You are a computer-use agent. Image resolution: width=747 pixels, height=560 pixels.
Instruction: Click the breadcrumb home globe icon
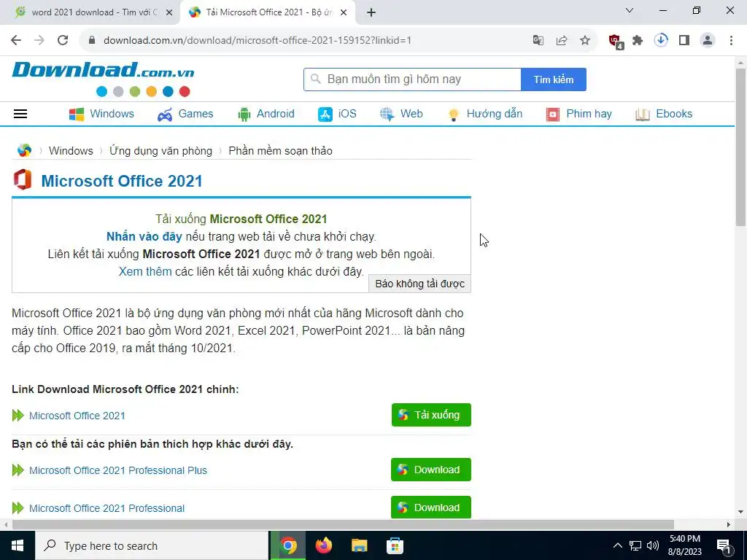(24, 150)
